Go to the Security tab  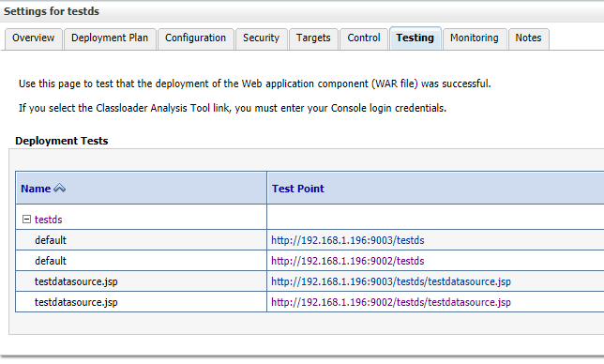(x=261, y=38)
